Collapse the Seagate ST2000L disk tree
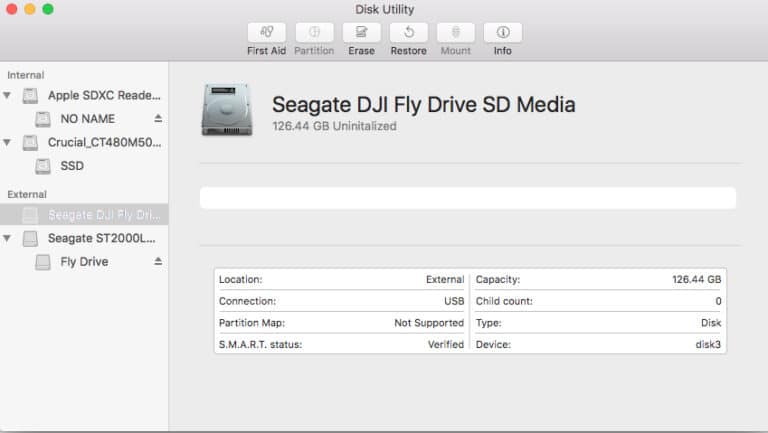Image resolution: width=768 pixels, height=433 pixels. click(x=7, y=238)
